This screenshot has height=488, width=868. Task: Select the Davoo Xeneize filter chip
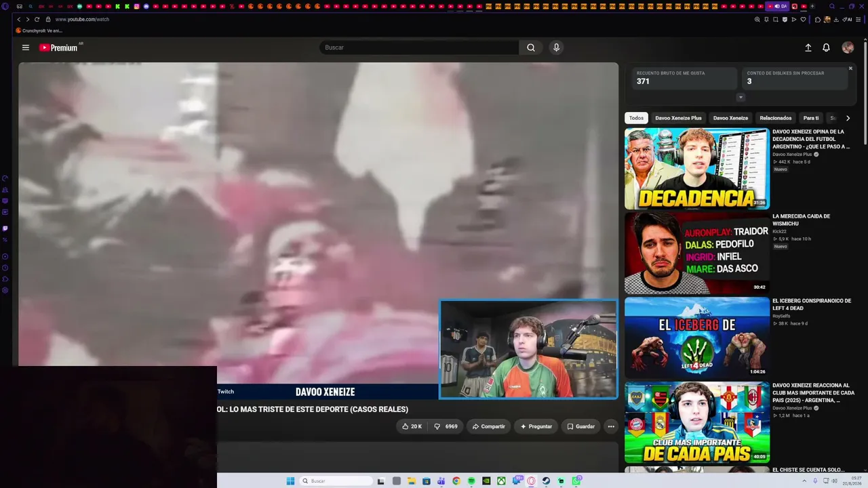point(730,118)
